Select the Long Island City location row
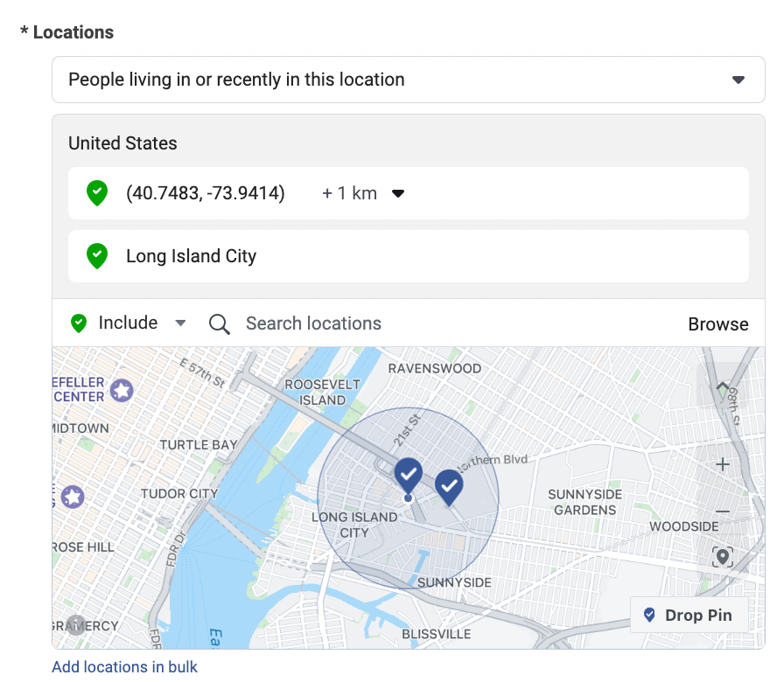Screen dimensions: 784x682 408,256
